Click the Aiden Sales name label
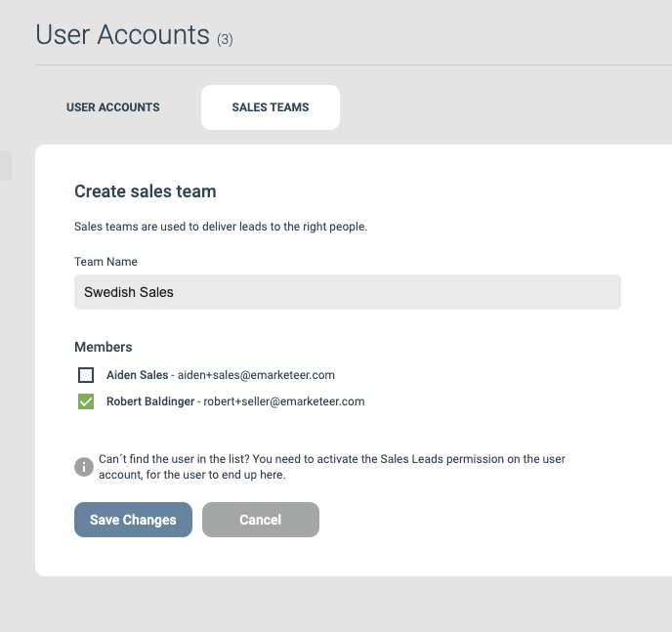Screen dimensions: 672x632 coord(137,375)
